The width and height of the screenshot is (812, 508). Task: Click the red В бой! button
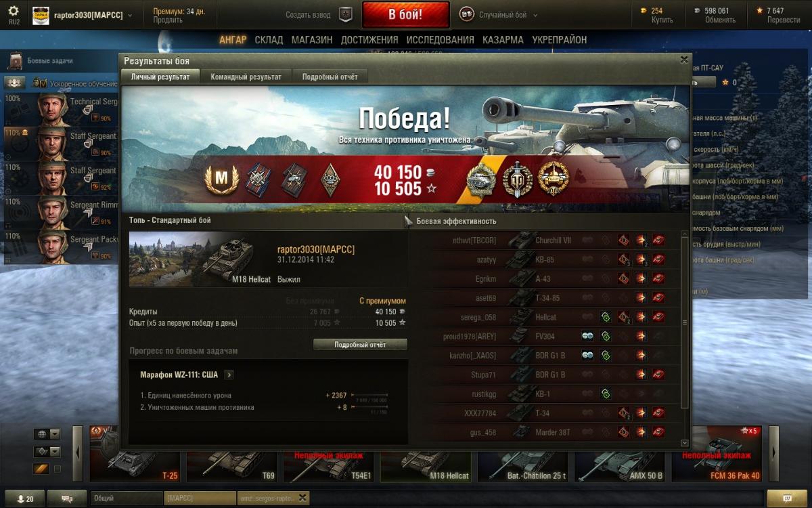point(405,15)
